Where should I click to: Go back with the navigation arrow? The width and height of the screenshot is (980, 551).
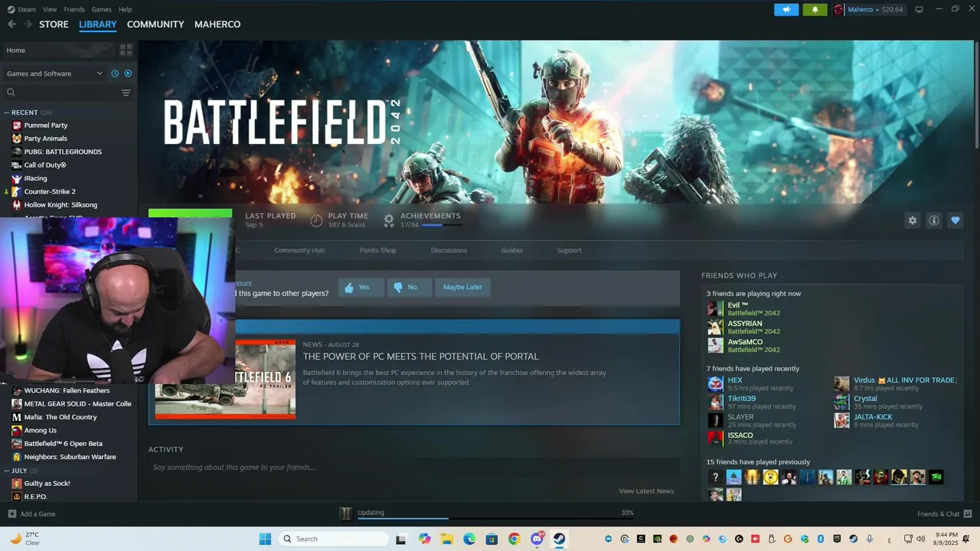coord(11,24)
